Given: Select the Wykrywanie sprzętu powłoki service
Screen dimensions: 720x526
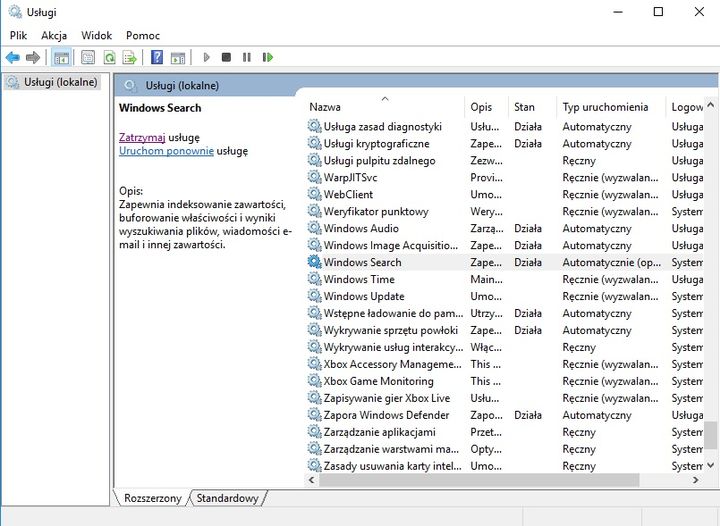Looking at the screenshot, I should click(x=504, y=330).
